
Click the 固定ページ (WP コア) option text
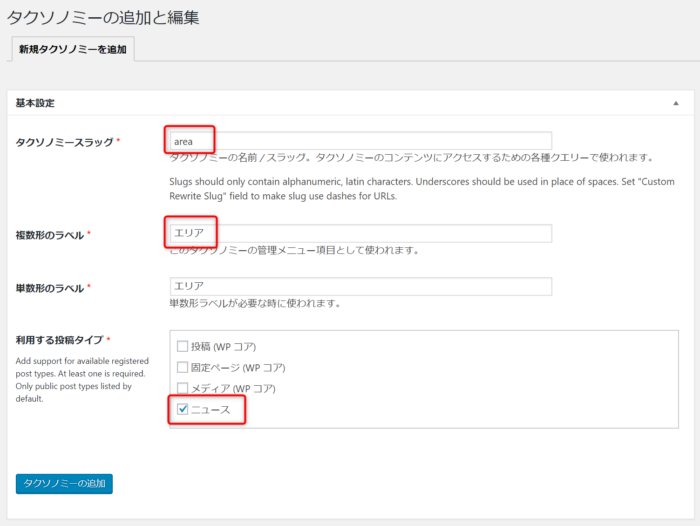point(232,367)
